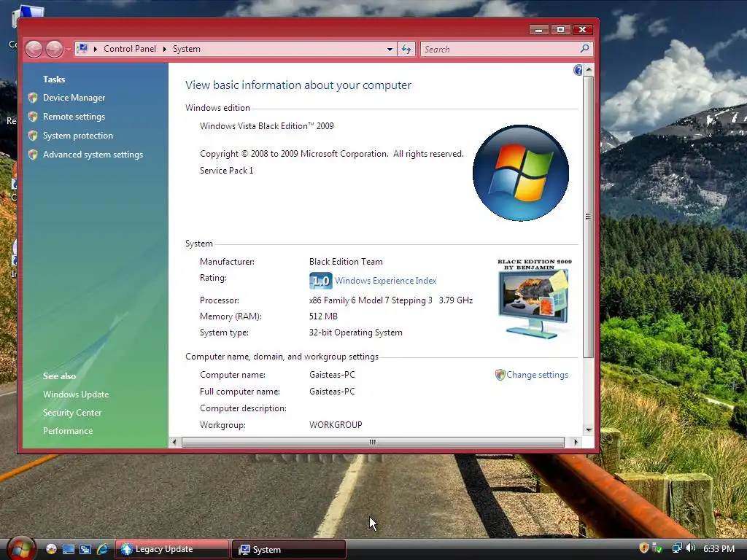Click the vertical scrollbar thumb
Screen dimensions: 747x560
(589, 217)
